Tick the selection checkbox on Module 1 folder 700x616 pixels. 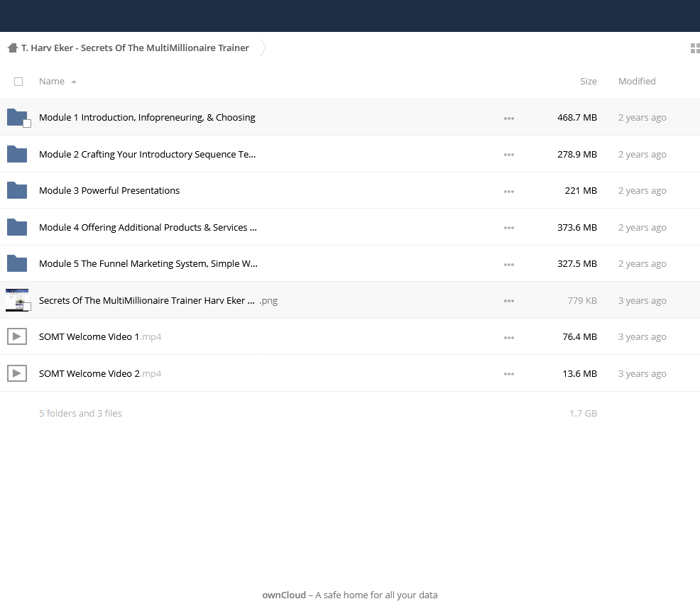(27, 123)
